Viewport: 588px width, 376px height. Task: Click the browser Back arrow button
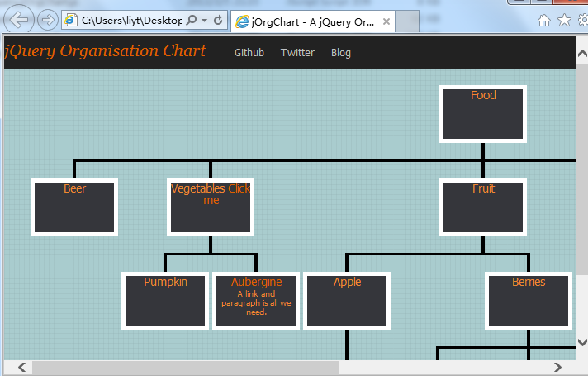(x=20, y=19)
